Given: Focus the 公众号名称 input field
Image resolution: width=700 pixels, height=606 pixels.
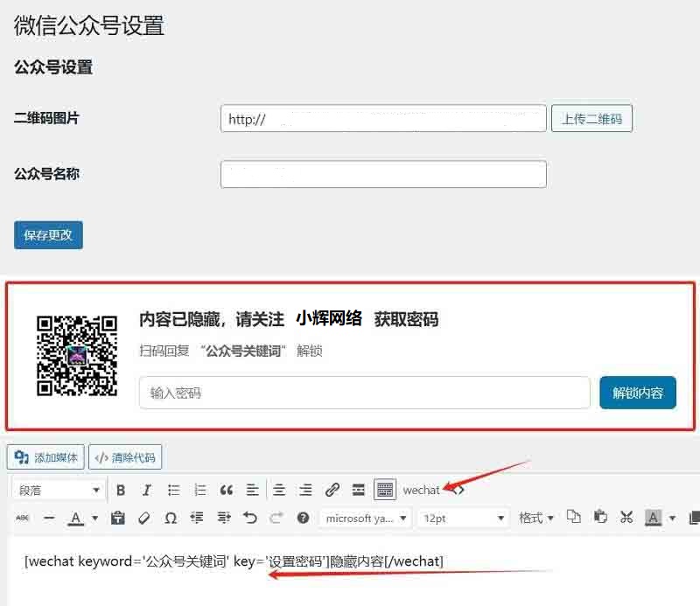Looking at the screenshot, I should [383, 174].
